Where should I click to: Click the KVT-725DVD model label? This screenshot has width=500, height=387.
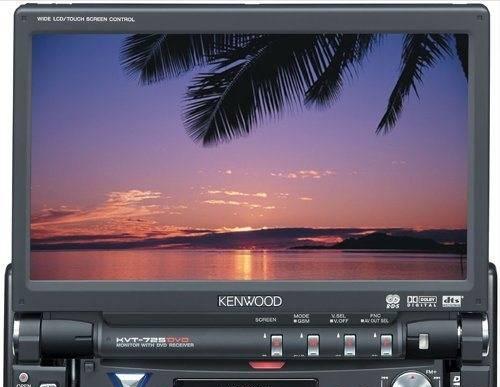coord(154,340)
